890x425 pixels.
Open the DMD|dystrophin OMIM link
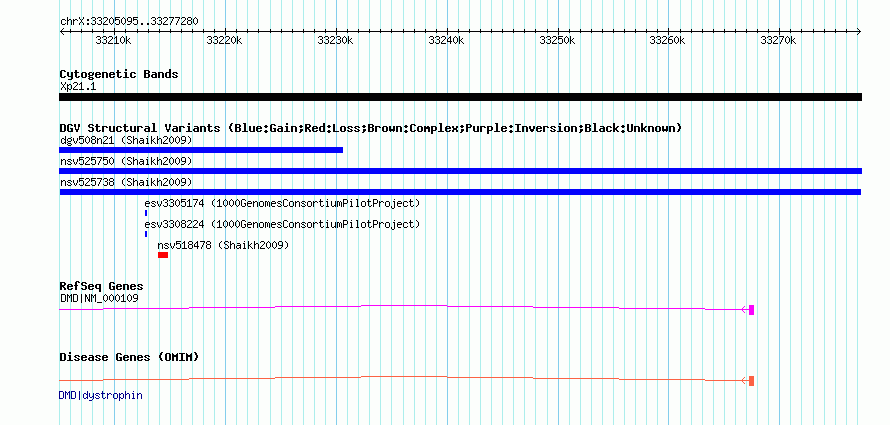pos(100,395)
